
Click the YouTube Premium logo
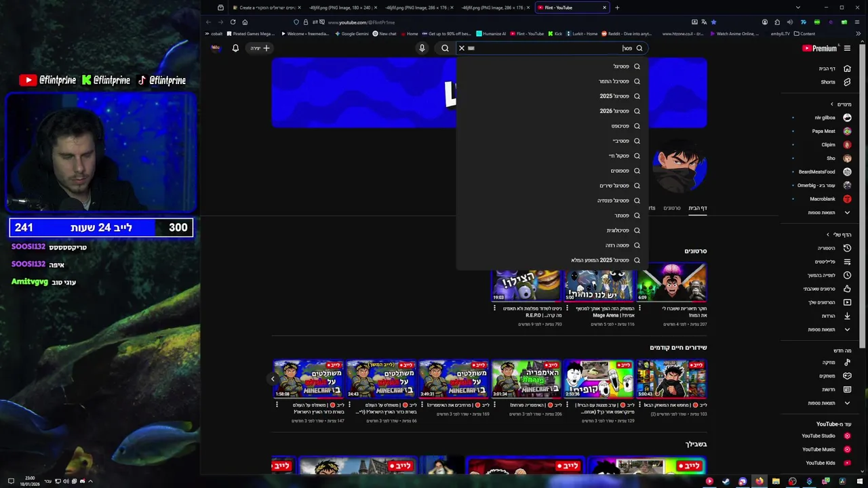pos(819,48)
